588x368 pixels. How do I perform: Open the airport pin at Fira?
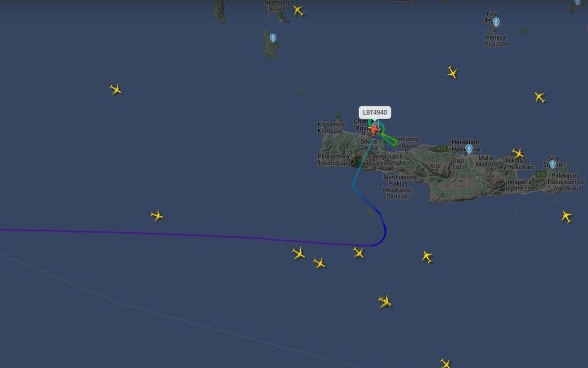(x=496, y=22)
